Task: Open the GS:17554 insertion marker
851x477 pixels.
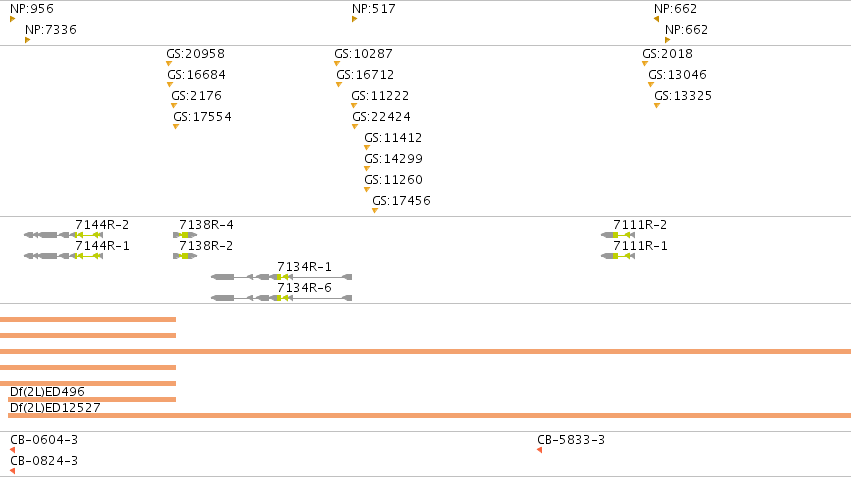Action: tap(176, 126)
